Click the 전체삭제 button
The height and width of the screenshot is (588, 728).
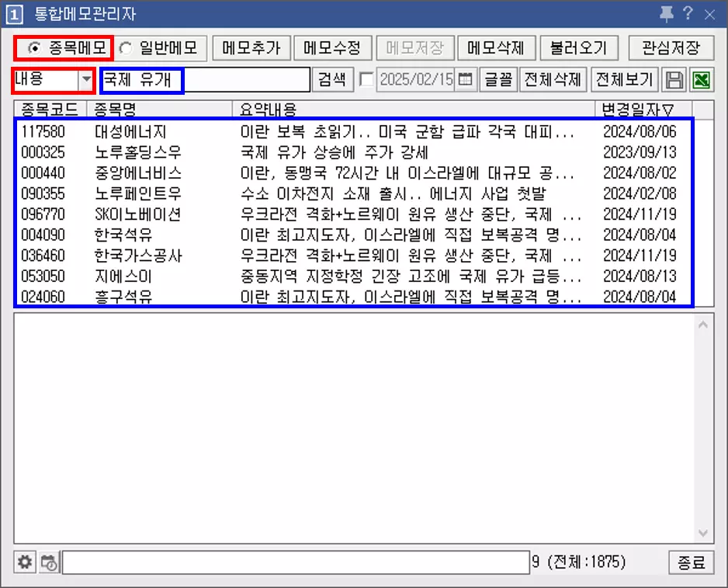[x=553, y=79]
